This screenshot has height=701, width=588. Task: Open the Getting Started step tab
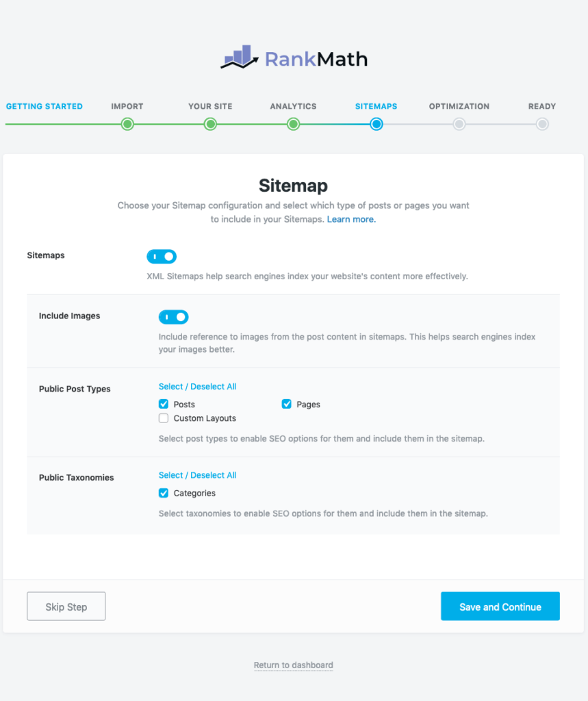click(x=44, y=106)
